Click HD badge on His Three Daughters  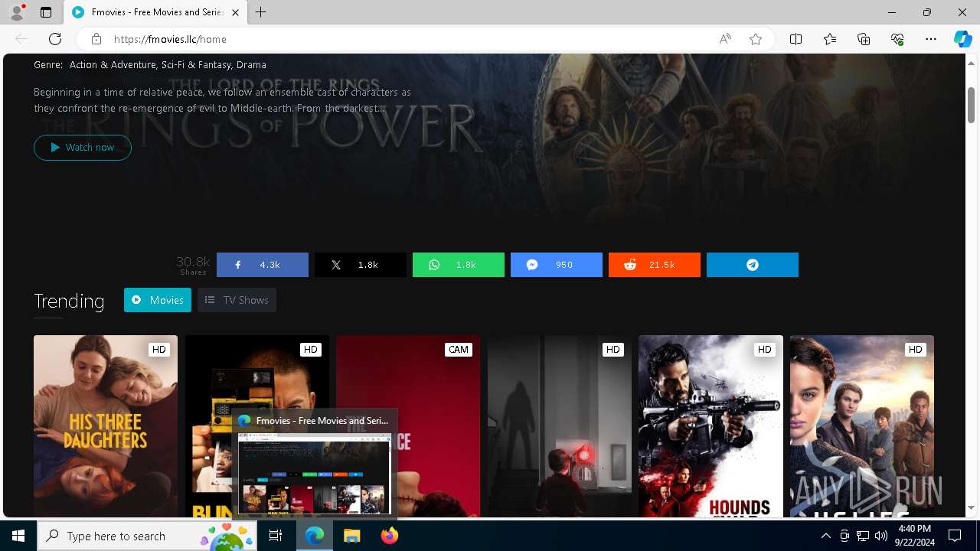158,350
